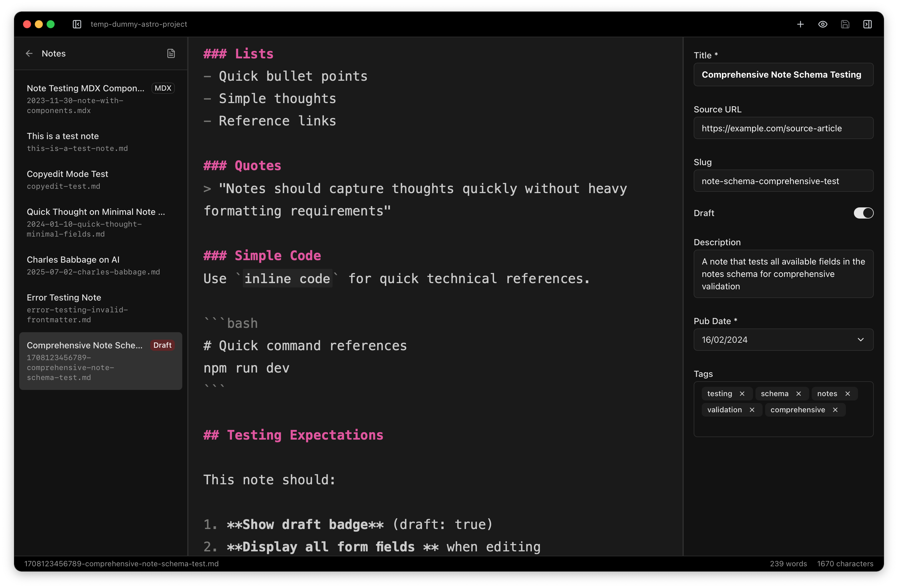
Task: Click the word count in status bar
Action: pyautogui.click(x=788, y=563)
